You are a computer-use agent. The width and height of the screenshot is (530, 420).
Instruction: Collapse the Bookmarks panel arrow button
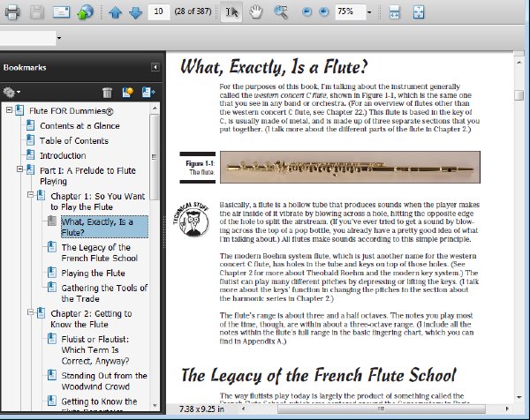pyautogui.click(x=155, y=67)
